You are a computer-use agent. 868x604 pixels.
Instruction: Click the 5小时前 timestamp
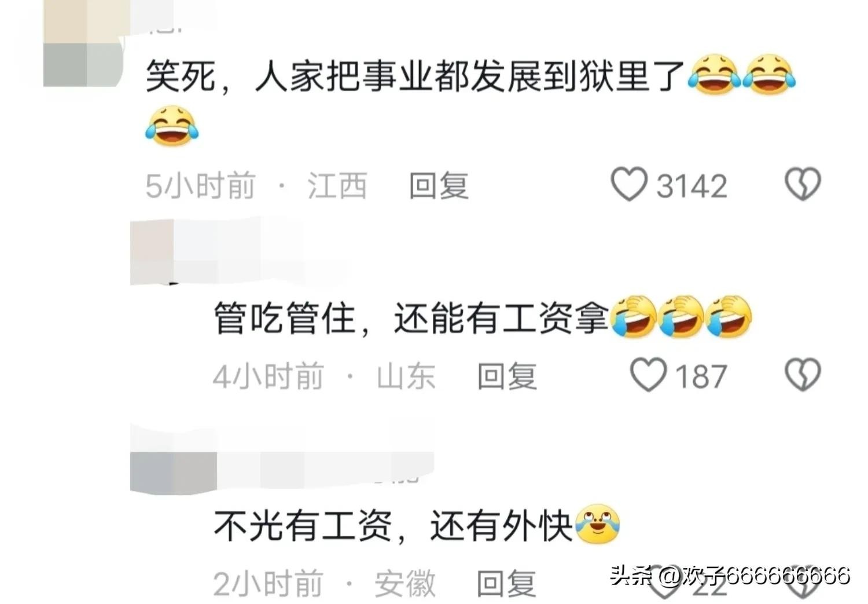(x=200, y=186)
